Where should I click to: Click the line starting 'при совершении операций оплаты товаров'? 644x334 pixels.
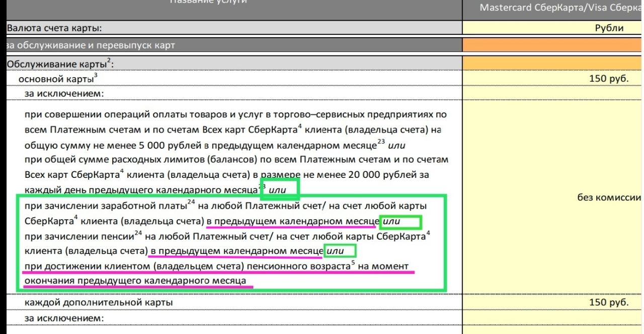pyautogui.click(x=235, y=114)
